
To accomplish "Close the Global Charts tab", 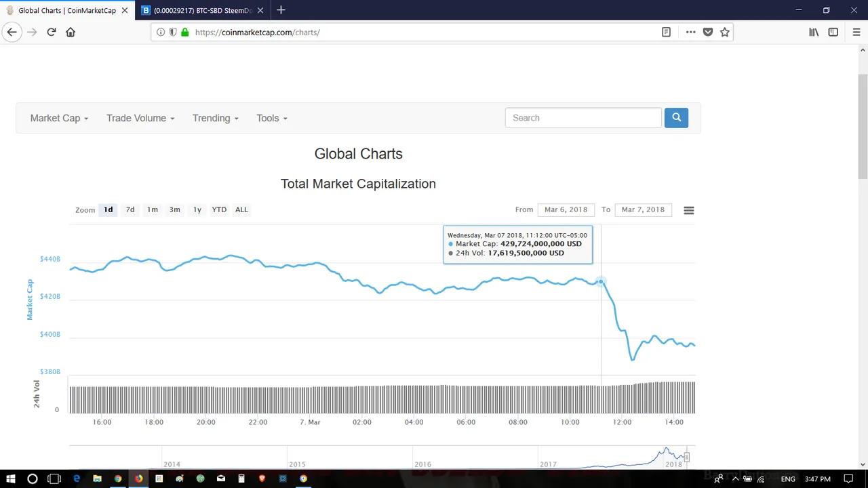I will tap(125, 10).
